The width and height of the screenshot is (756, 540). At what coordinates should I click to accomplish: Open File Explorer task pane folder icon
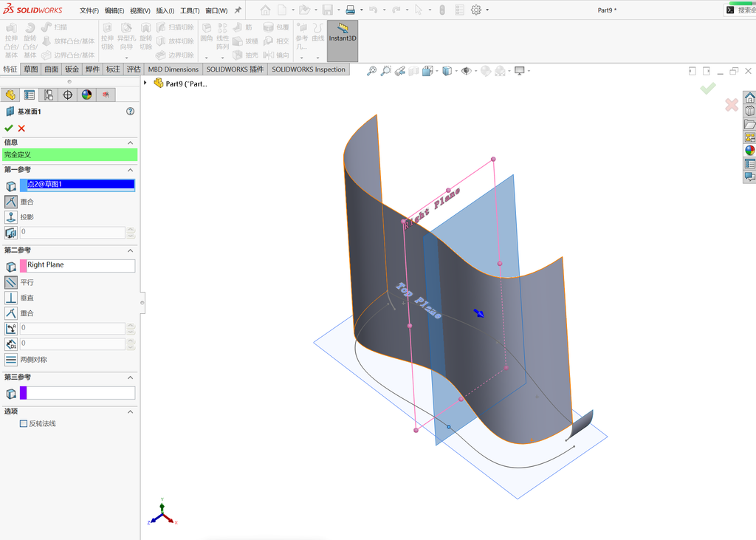750,124
